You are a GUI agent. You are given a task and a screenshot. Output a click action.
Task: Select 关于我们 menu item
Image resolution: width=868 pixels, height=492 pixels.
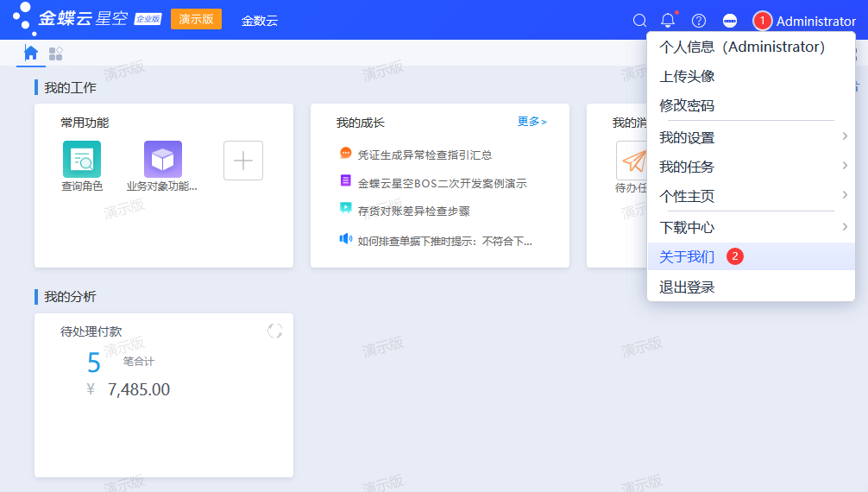click(x=751, y=256)
